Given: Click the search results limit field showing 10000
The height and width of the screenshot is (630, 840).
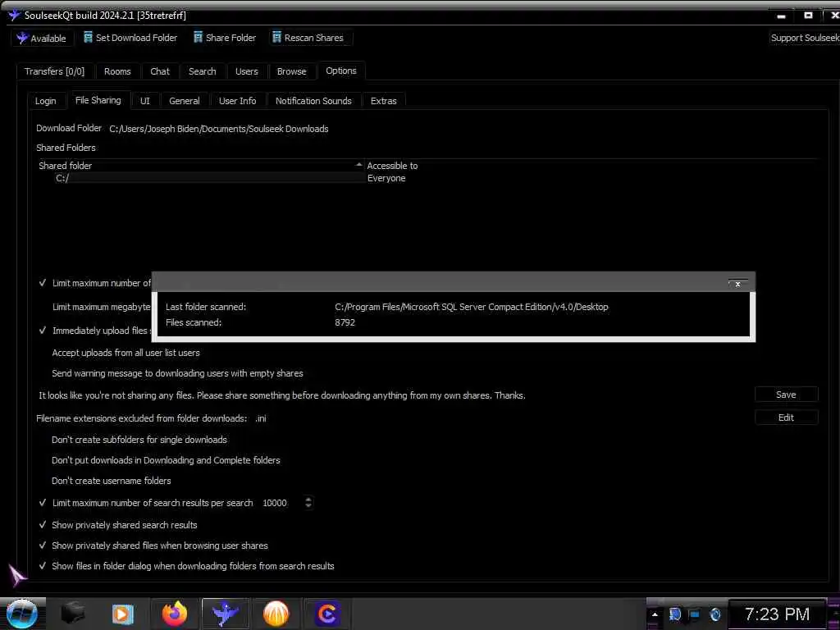Looking at the screenshot, I should [x=281, y=503].
